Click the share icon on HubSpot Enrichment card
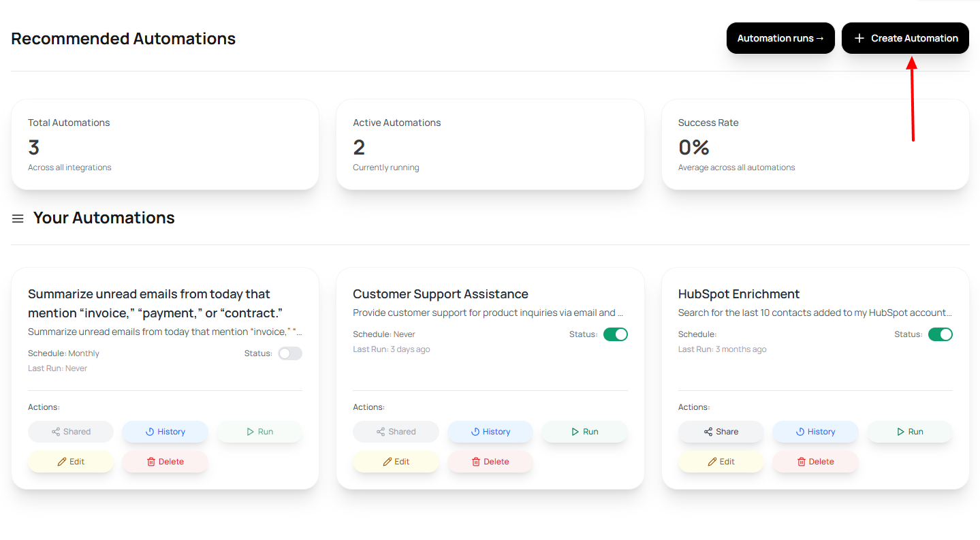Viewport: 980px width, 540px height. pyautogui.click(x=708, y=432)
